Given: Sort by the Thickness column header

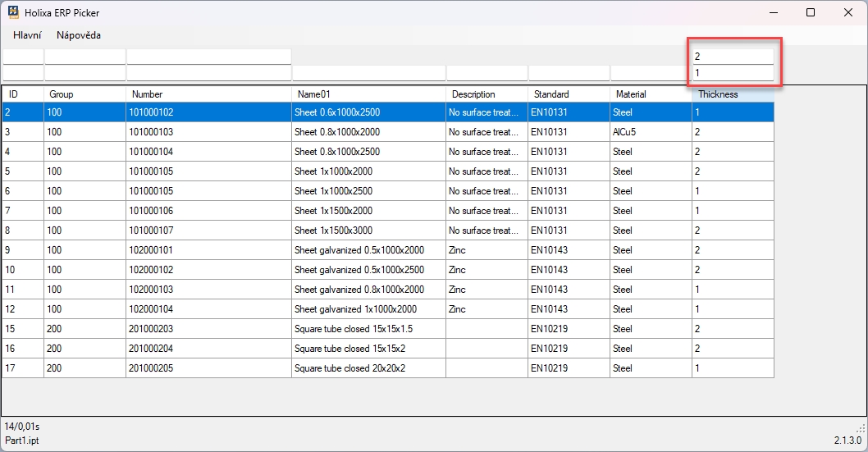Looking at the screenshot, I should tap(732, 94).
